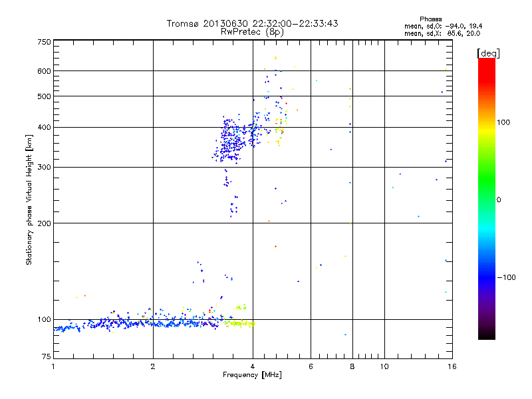Image resolution: width=532 pixels, height=399 pixels.
Task: Click the colorbar tick label '0'
Action: 499,200
